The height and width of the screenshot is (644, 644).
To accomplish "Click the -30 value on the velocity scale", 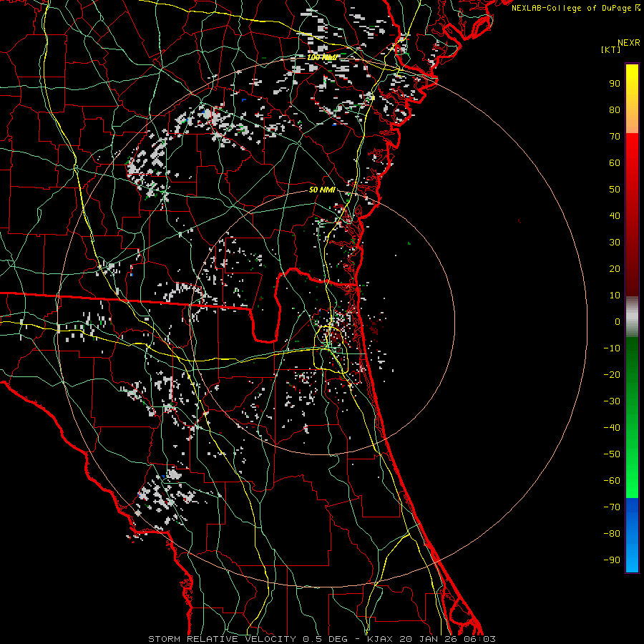I will coord(612,401).
